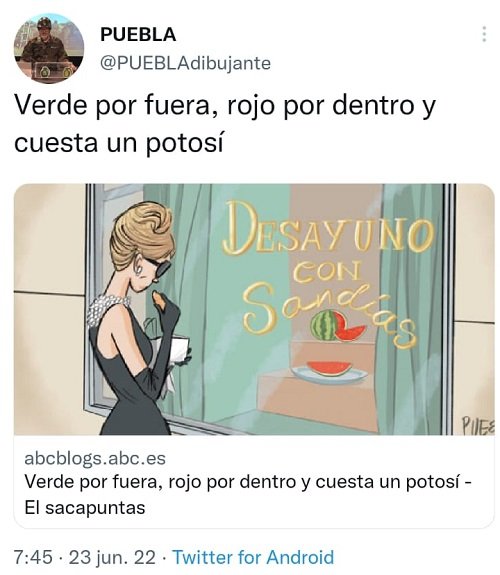Viewport: 500px width, 575px height.
Task: Open the cartoon link preview image
Action: click(x=254, y=310)
